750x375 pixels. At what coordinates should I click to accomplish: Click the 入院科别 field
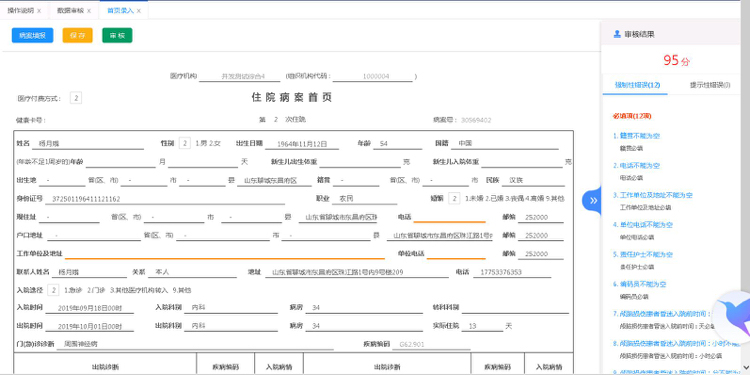click(x=232, y=308)
